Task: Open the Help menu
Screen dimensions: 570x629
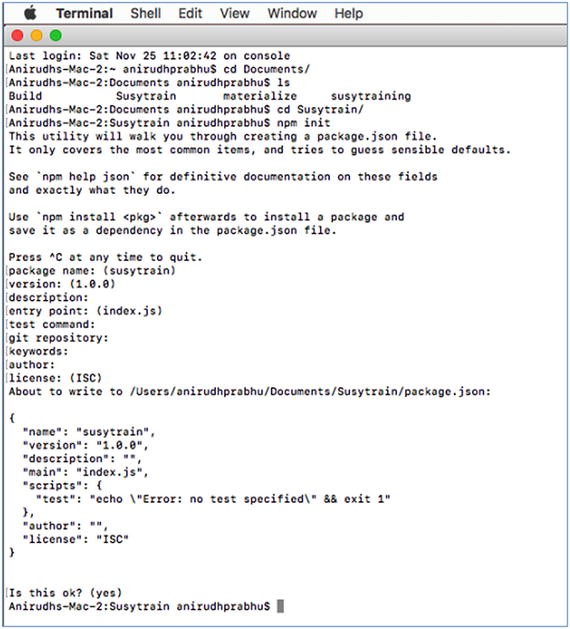Action: pos(349,13)
